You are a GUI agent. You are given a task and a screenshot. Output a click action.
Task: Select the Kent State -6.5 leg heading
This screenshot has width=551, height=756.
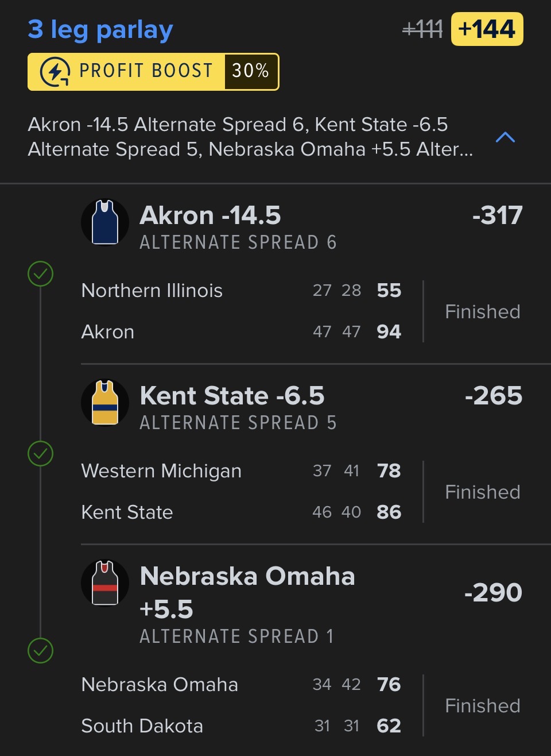tap(232, 396)
